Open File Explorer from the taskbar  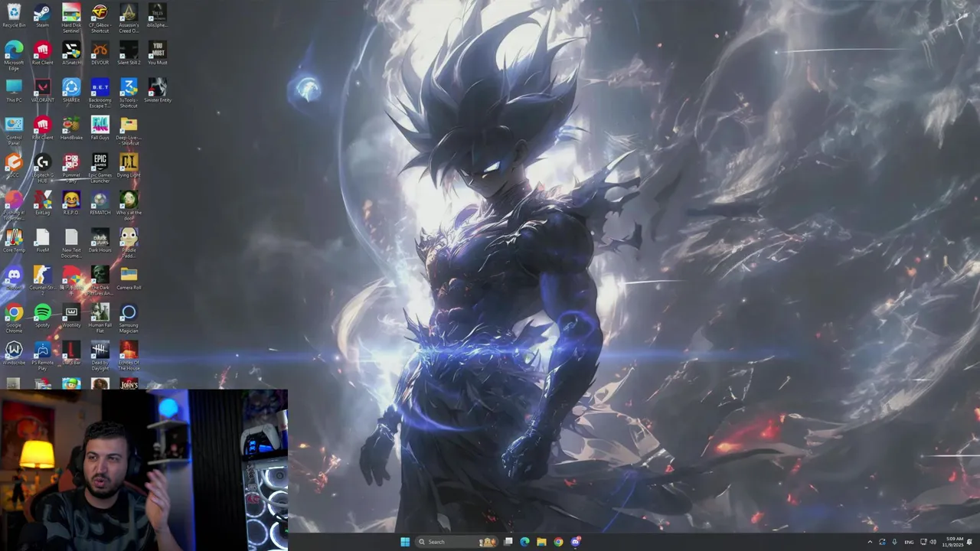click(541, 542)
